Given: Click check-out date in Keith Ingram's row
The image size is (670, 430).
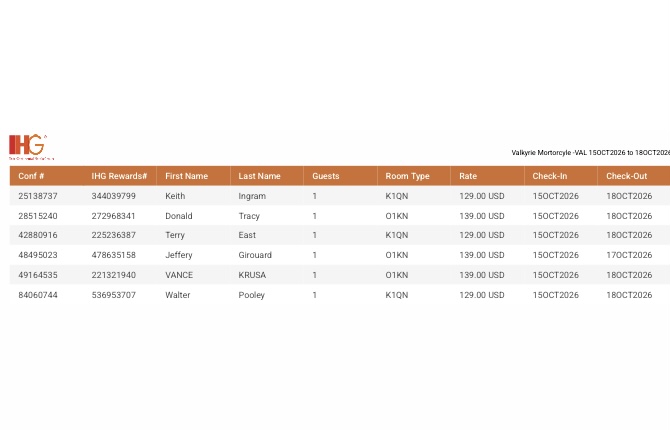Looking at the screenshot, I should pos(629,196).
